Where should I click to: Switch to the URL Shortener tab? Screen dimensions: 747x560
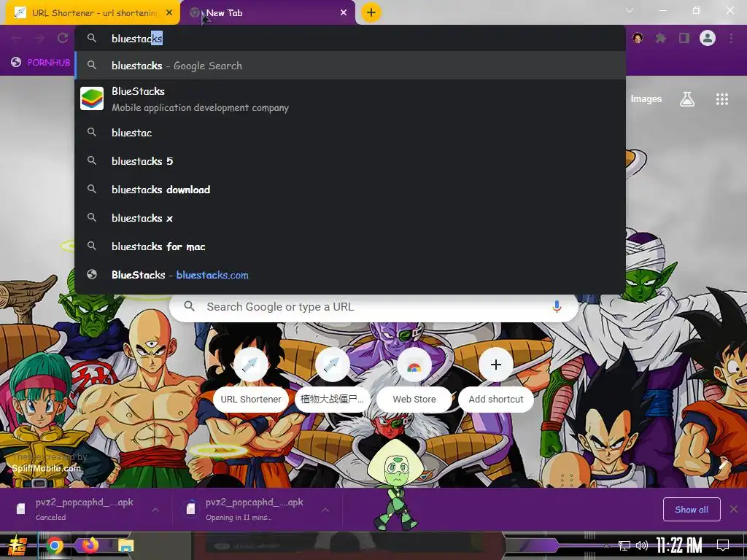[93, 13]
